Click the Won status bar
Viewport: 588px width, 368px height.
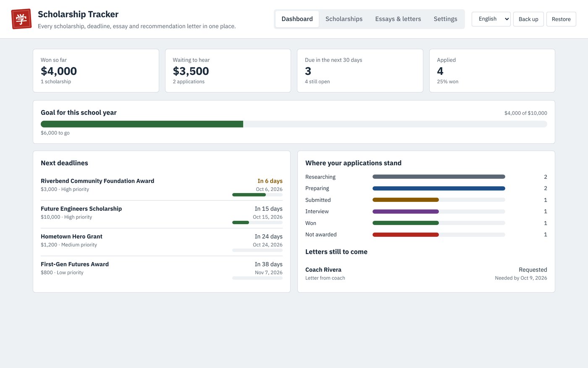click(439, 223)
